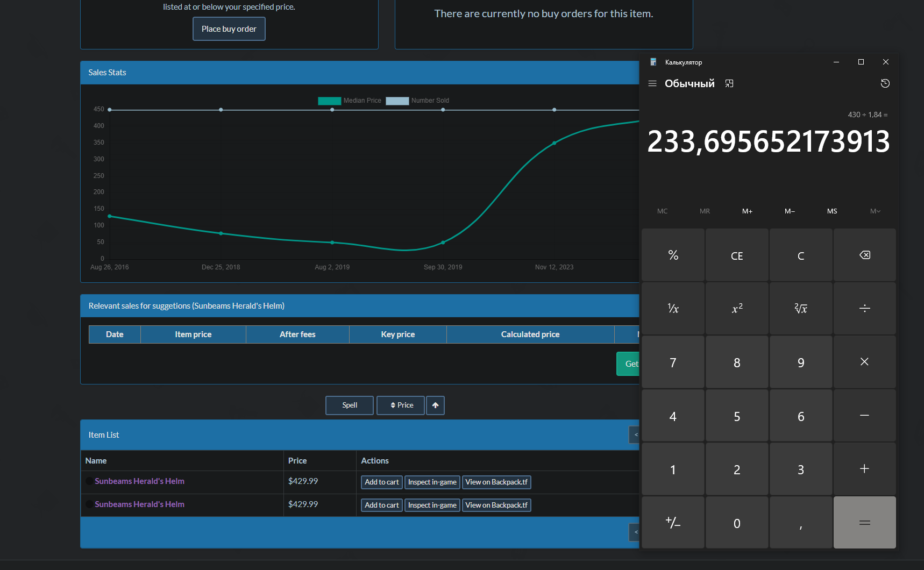Click the square root button

(801, 308)
